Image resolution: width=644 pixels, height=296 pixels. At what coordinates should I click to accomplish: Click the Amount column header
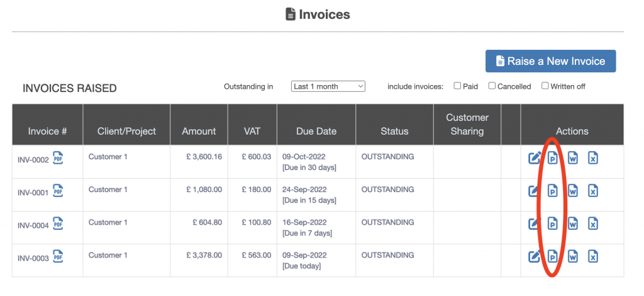coord(199,131)
